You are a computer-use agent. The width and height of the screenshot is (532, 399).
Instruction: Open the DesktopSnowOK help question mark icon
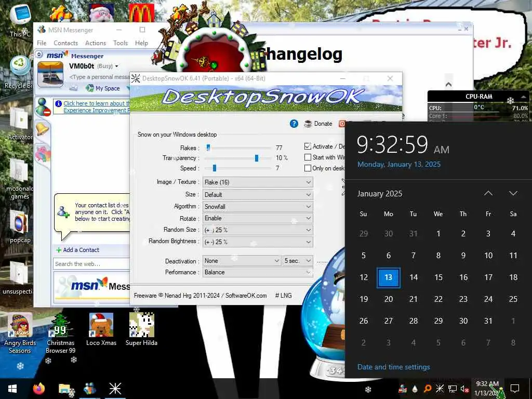294,124
